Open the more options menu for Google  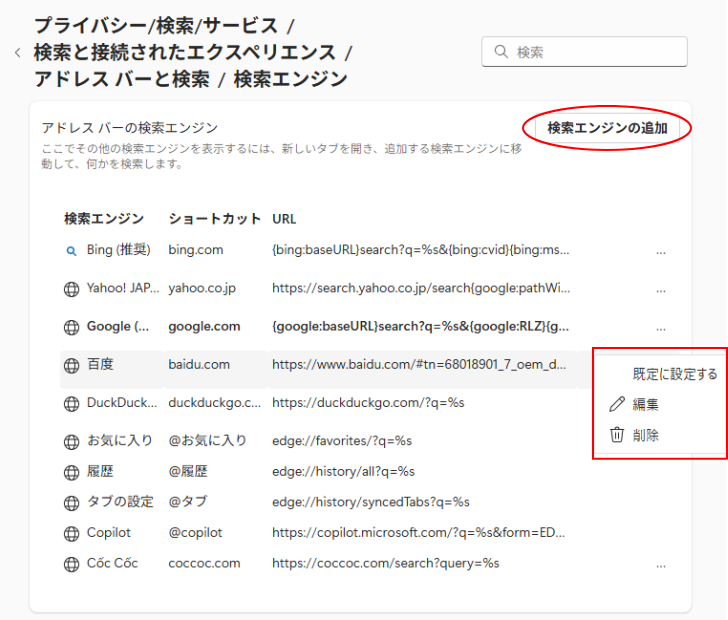(x=661, y=329)
